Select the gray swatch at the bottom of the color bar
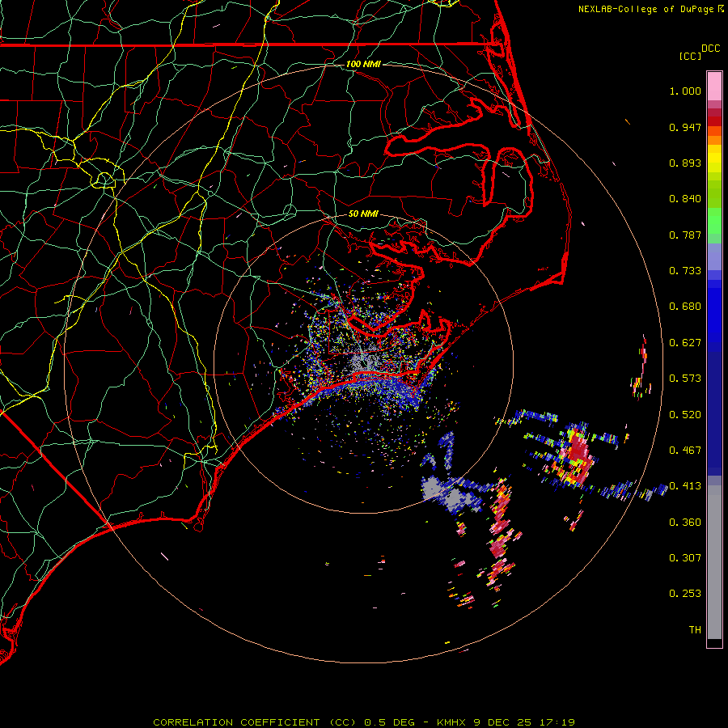 714,562
